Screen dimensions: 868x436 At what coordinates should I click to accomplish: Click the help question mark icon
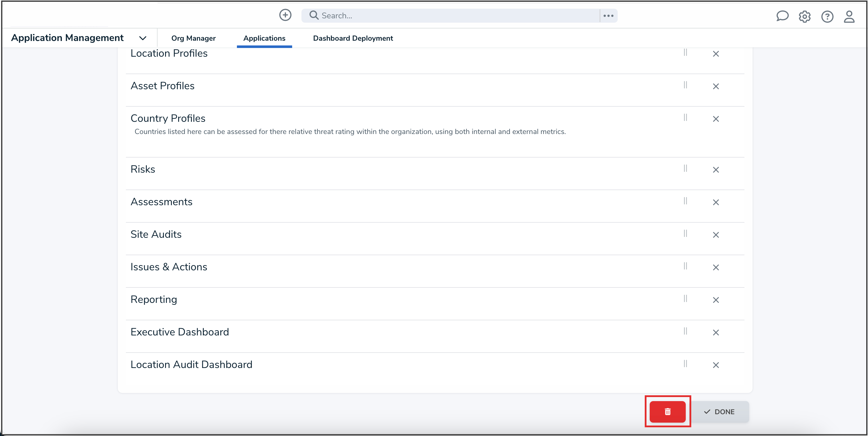click(827, 17)
